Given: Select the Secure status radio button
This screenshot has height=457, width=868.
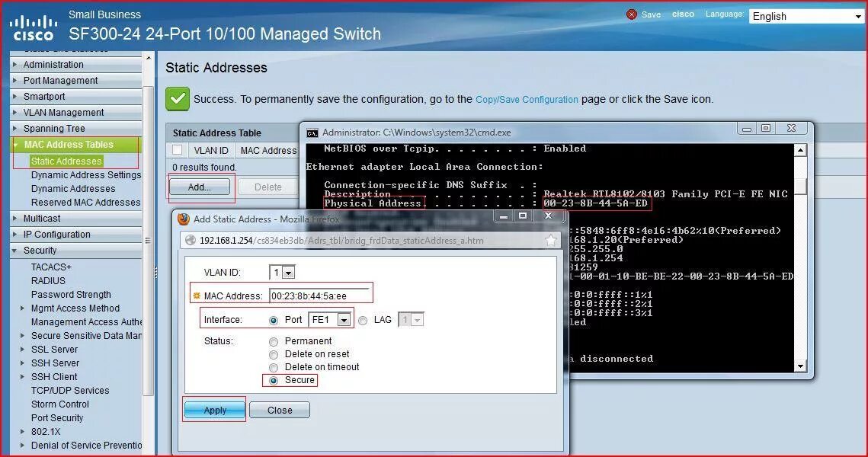Looking at the screenshot, I should click(x=274, y=381).
